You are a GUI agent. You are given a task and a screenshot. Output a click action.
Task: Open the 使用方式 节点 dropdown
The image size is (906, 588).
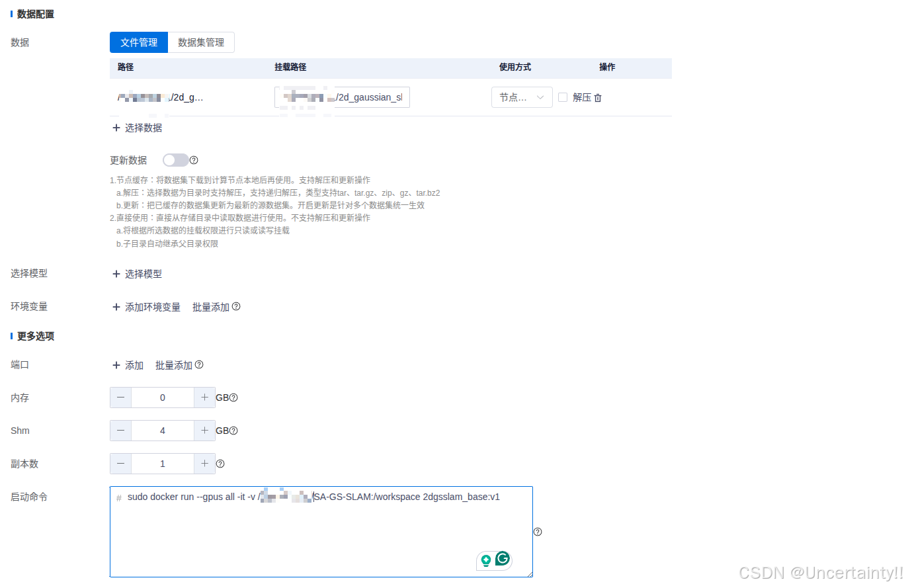pyautogui.click(x=522, y=97)
